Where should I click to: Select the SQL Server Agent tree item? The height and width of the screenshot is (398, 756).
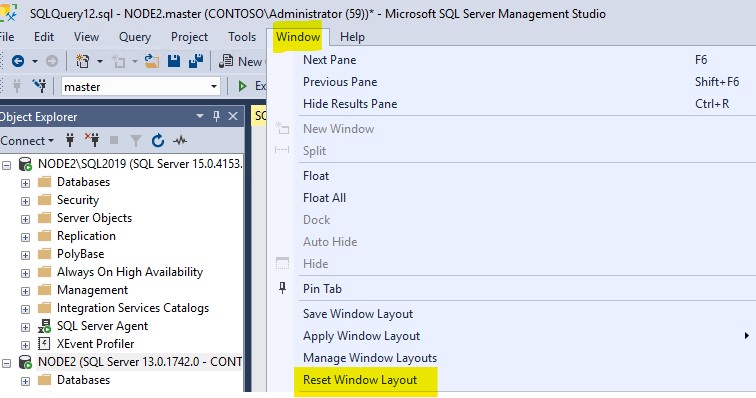102,326
